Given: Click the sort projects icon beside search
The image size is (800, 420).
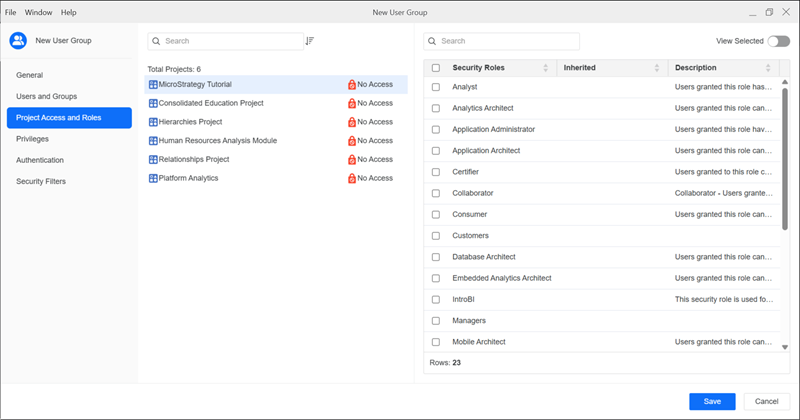Looking at the screenshot, I should (310, 41).
